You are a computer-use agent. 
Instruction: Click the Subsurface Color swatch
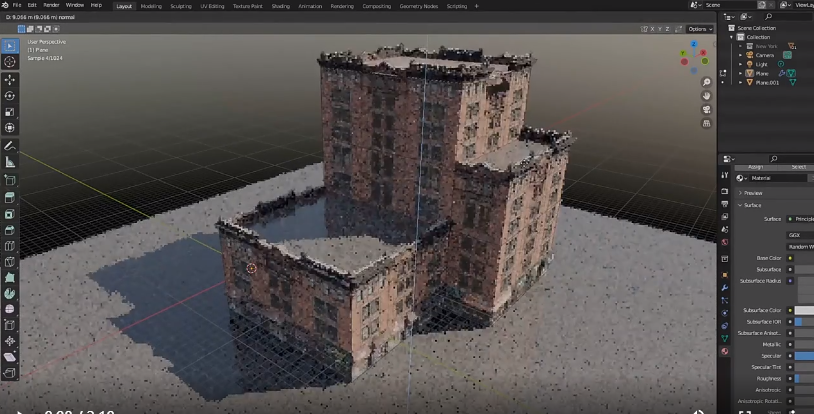pyautogui.click(x=803, y=311)
